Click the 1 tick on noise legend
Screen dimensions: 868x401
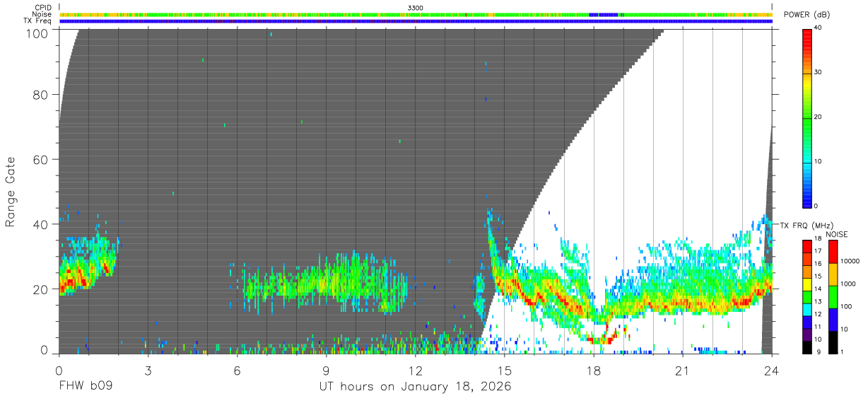point(843,351)
